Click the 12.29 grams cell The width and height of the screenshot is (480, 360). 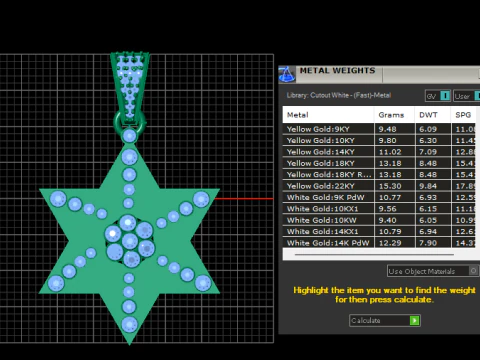click(x=395, y=243)
